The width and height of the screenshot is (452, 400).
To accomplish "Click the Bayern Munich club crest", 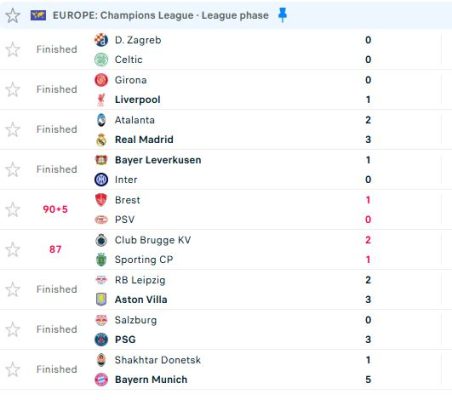I will (x=101, y=380).
